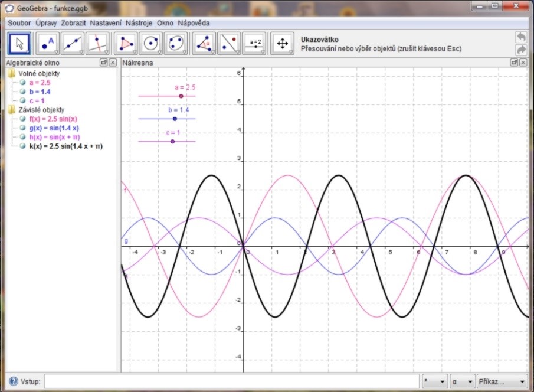Select the Ellipse conic tool
The image size is (534, 392).
(x=176, y=44)
